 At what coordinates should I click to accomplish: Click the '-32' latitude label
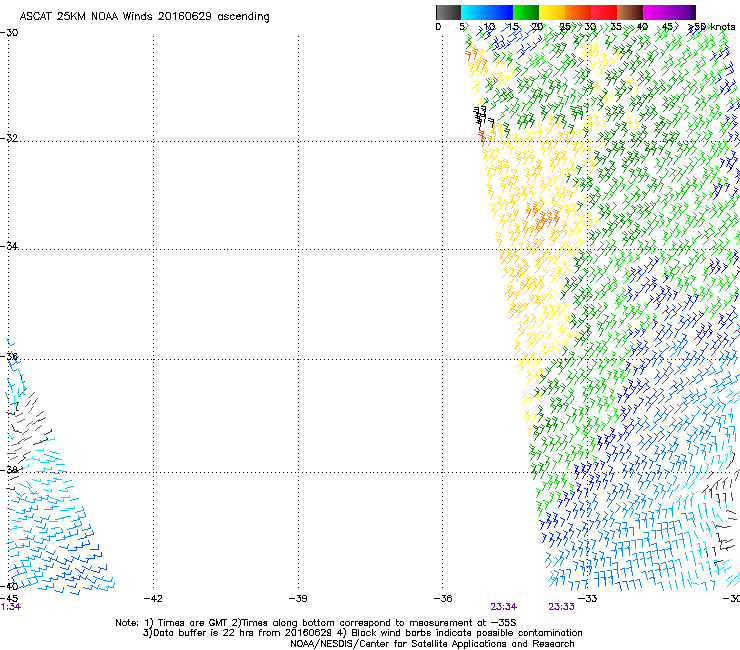[9, 138]
